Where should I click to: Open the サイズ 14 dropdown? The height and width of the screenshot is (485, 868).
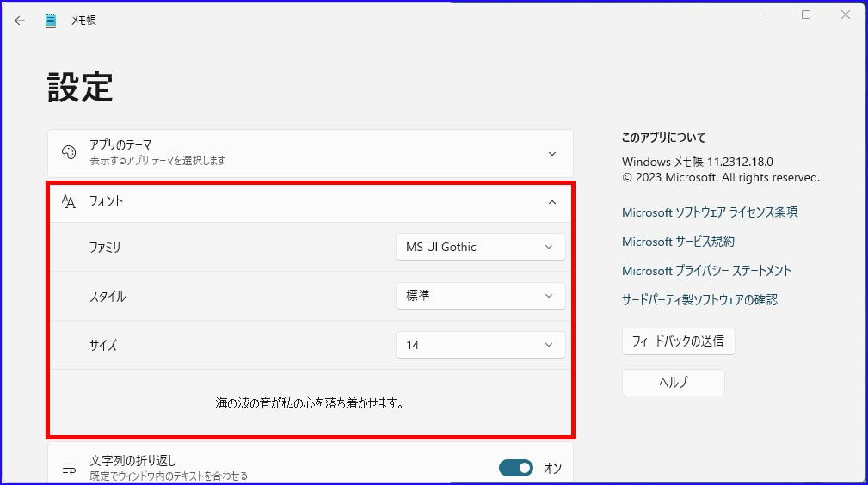tap(481, 345)
